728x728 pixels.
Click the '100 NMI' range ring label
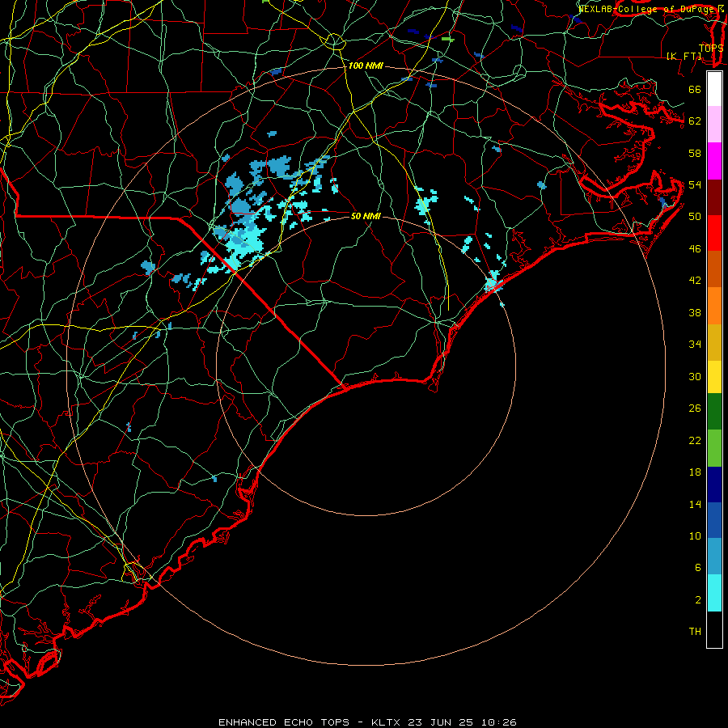point(366,66)
